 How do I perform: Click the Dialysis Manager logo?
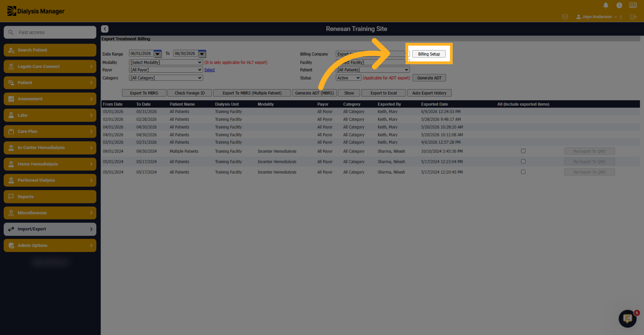click(36, 11)
